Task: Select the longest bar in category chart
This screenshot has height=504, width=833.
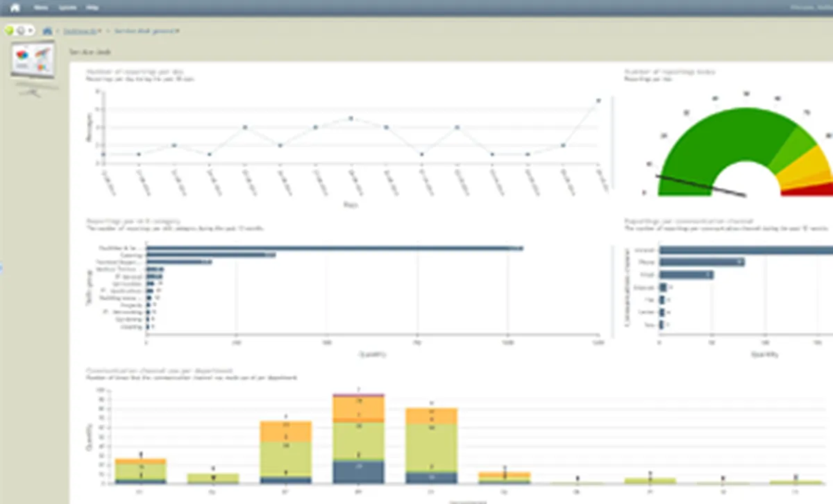Action: (x=335, y=248)
